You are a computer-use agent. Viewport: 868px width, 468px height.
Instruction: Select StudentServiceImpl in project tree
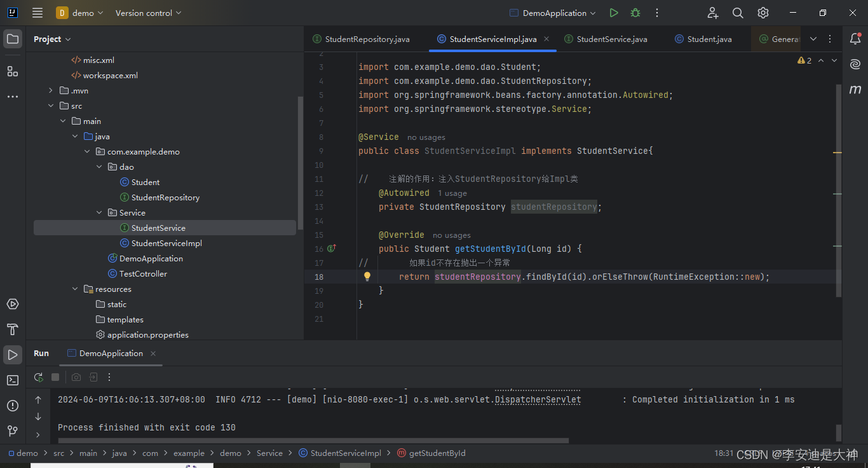(161, 244)
